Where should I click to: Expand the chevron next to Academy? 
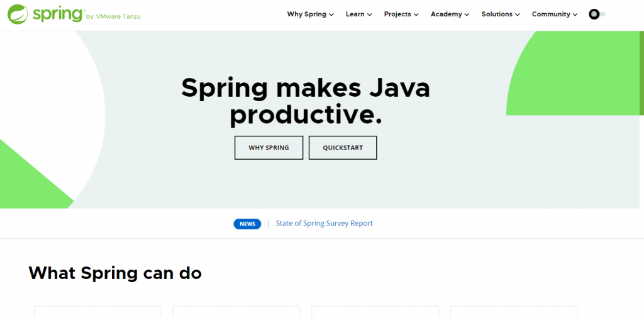click(x=467, y=15)
